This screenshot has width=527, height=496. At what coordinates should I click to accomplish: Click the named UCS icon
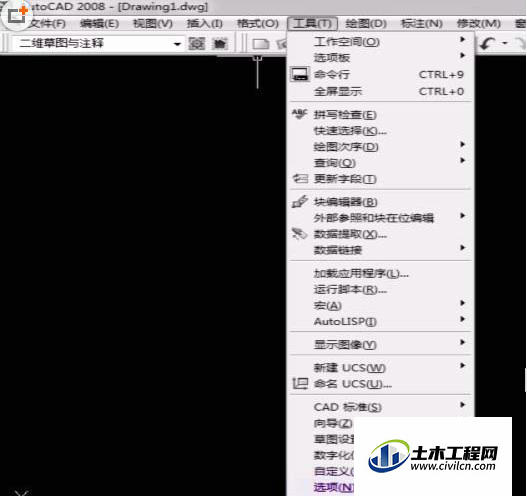point(300,383)
